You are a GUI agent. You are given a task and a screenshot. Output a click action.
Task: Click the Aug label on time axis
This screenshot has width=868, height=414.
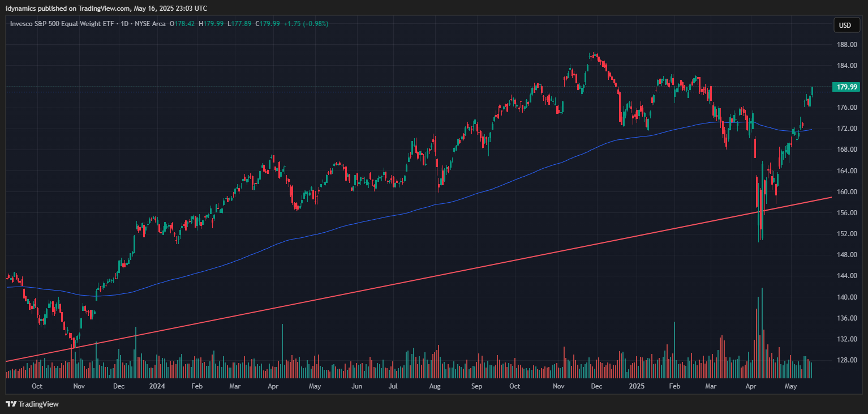pos(435,386)
